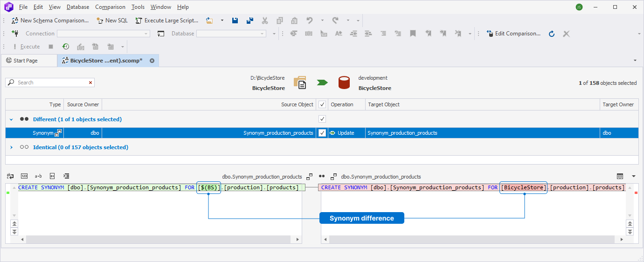Viewport: 644px width, 262px height.
Task: Save the current comparison document
Action: (235, 21)
